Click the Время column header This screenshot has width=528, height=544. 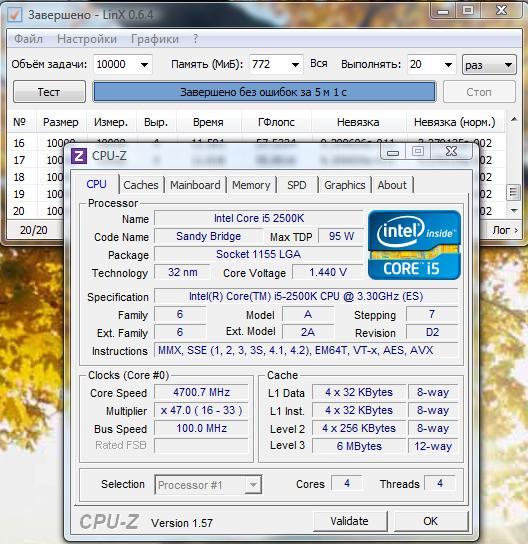pos(208,122)
